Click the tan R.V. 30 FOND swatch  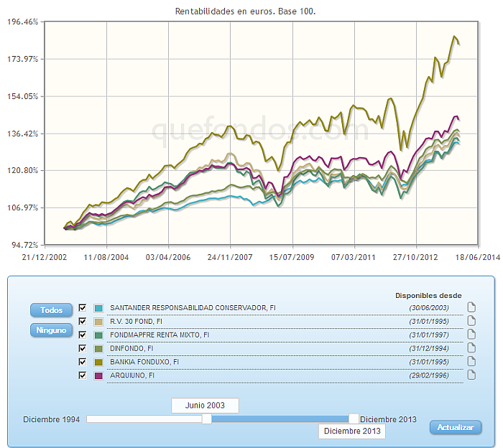tap(98, 322)
